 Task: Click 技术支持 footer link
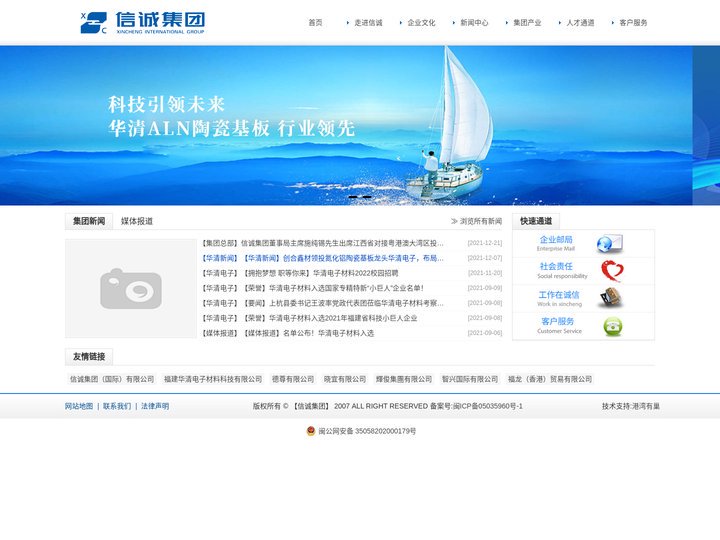[x=631, y=406]
